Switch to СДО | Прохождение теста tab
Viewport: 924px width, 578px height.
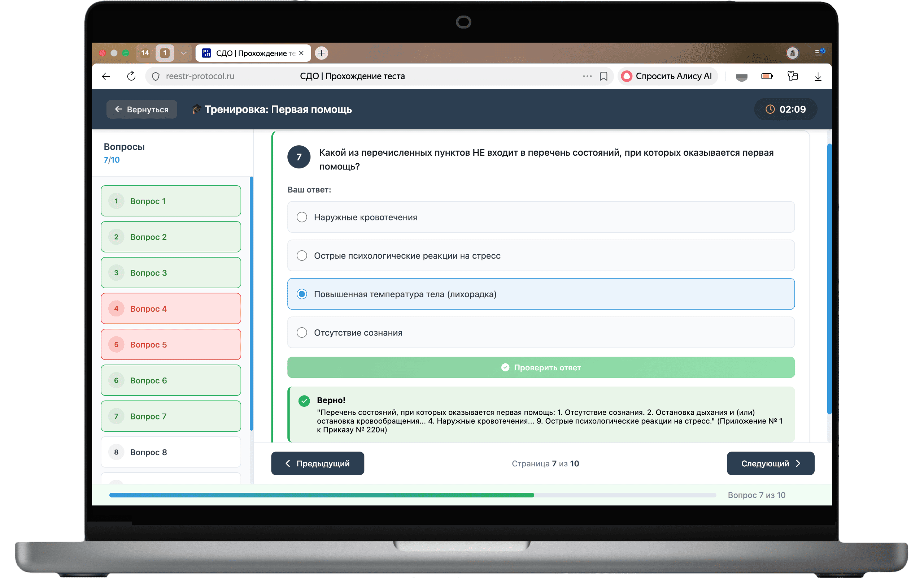pyautogui.click(x=253, y=53)
